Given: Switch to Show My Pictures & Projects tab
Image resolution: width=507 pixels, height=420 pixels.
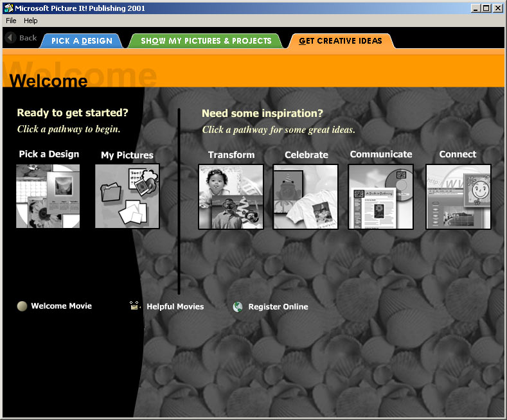Looking at the screenshot, I should tap(206, 40).
